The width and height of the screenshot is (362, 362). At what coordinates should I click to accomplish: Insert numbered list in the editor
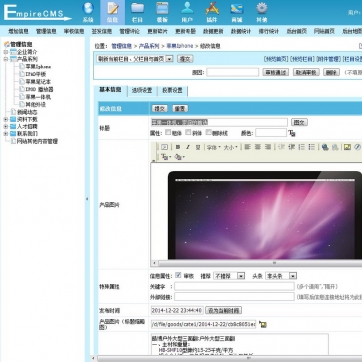pyautogui.click(x=302, y=147)
